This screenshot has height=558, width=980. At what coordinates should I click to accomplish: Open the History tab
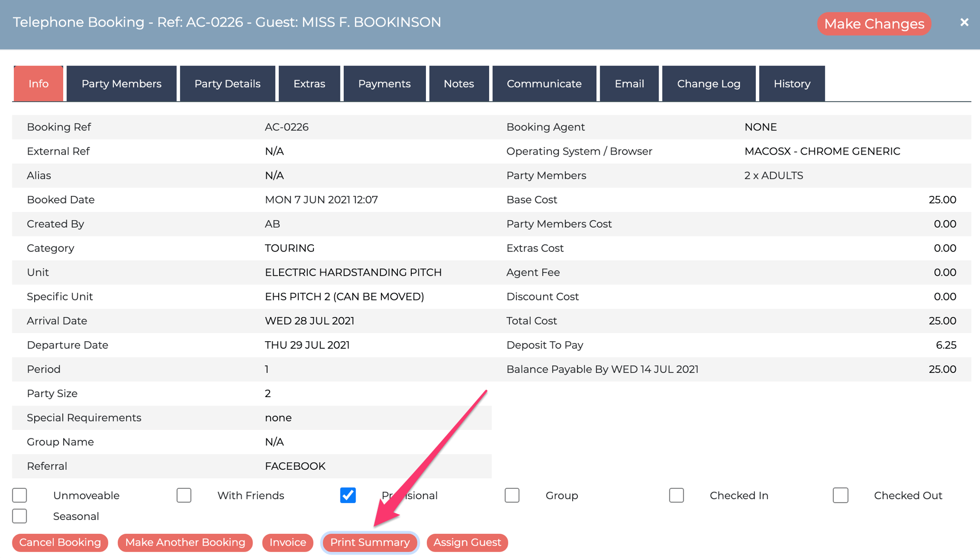coord(792,84)
